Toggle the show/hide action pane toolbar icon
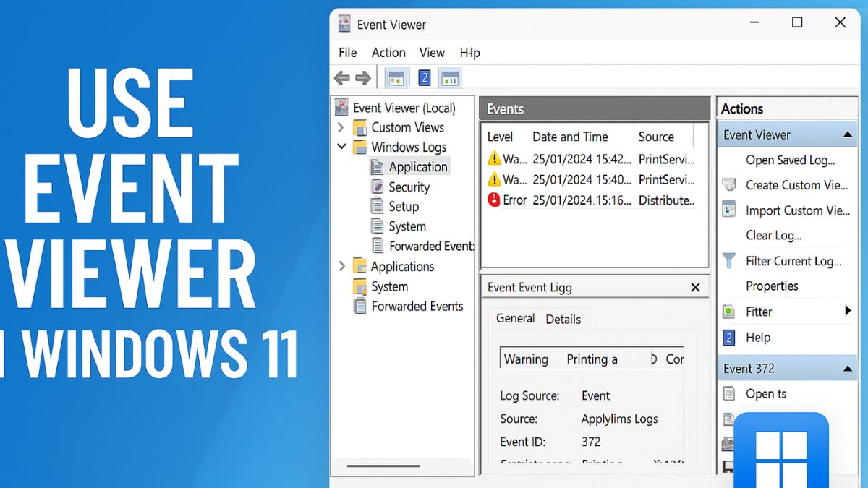 (450, 78)
